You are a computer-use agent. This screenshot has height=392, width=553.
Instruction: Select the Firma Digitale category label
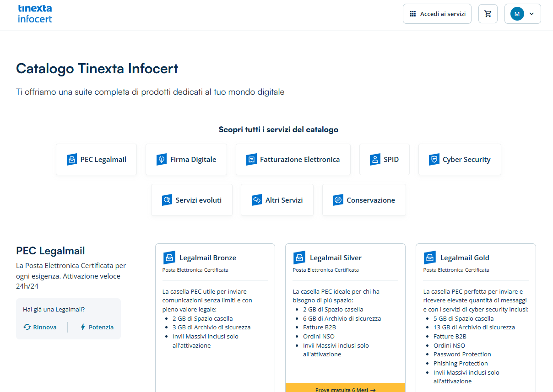coord(193,160)
